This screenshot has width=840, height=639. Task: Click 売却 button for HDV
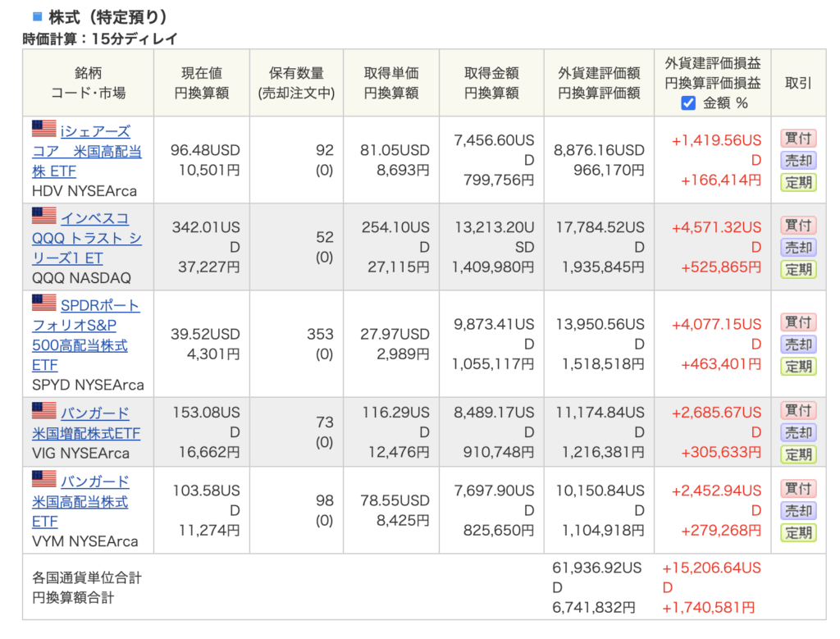(x=798, y=161)
